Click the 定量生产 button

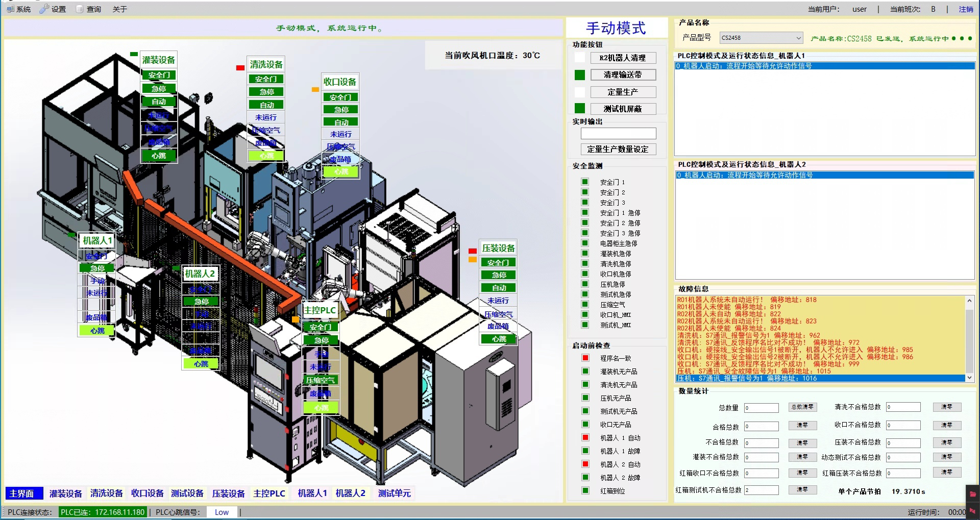click(623, 92)
